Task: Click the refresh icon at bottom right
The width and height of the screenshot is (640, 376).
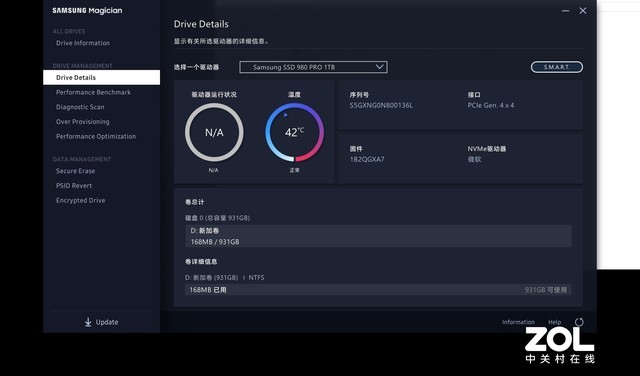Action: (x=579, y=322)
